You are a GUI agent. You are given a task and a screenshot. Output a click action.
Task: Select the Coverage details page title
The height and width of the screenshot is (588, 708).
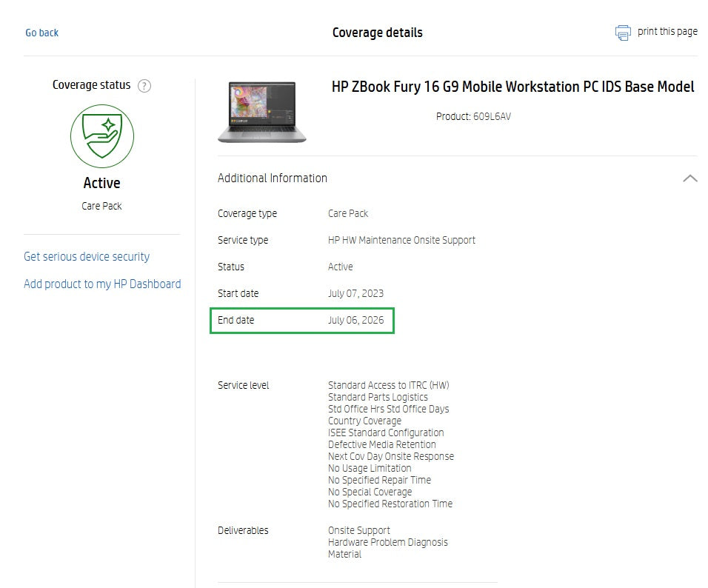pos(378,33)
